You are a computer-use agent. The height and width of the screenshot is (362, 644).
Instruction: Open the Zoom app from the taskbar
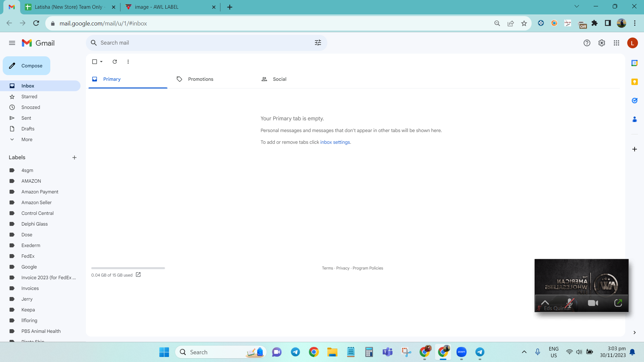462,352
